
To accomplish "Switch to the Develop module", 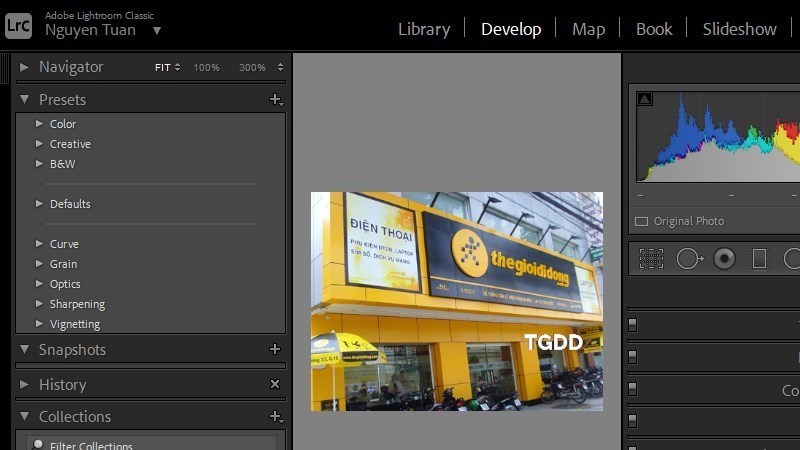I will [x=511, y=29].
